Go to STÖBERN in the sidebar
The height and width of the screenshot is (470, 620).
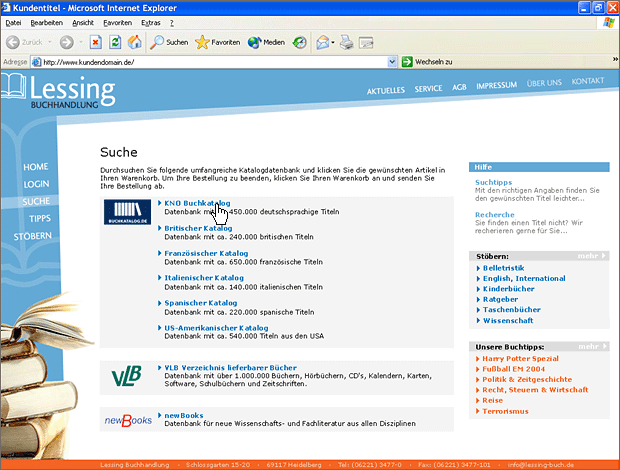pyautogui.click(x=32, y=236)
